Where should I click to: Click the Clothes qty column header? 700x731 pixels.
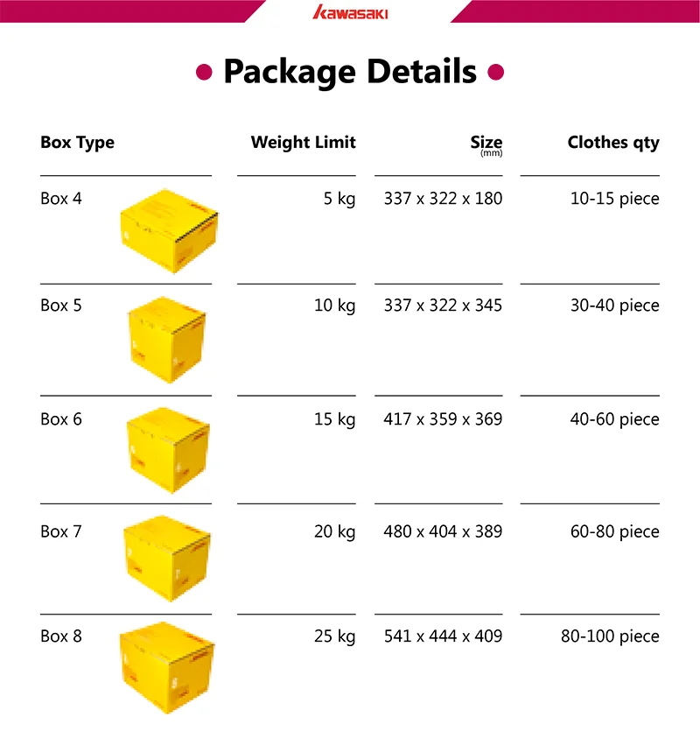(612, 143)
